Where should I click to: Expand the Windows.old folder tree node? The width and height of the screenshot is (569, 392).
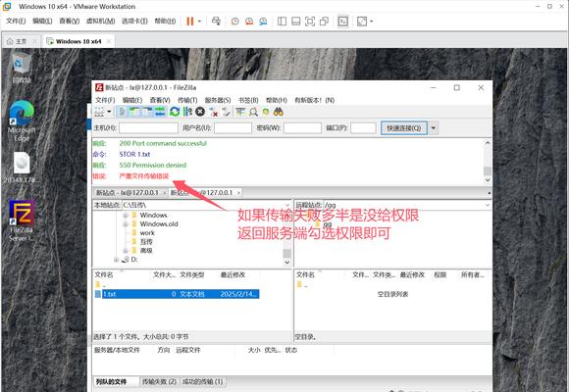point(126,224)
